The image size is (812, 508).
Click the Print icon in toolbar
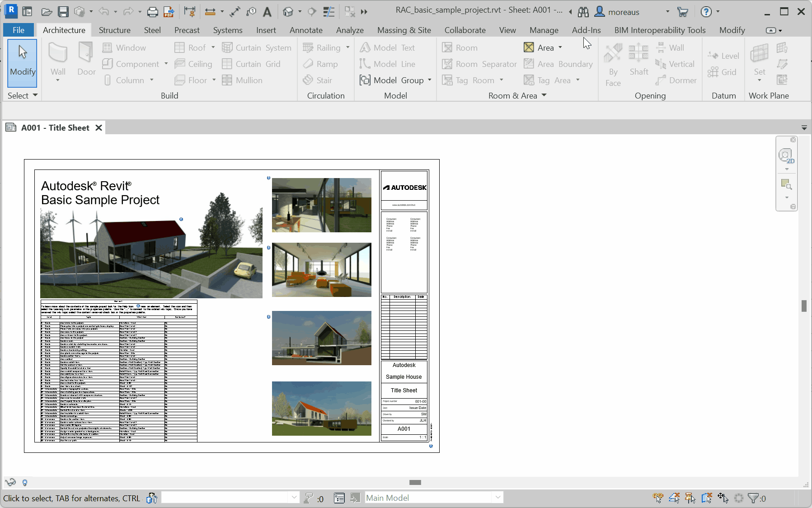point(153,12)
